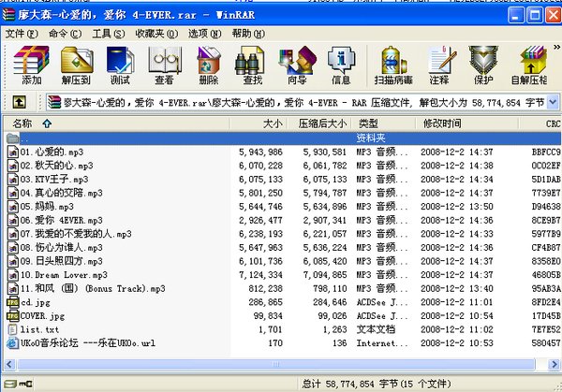Select the UKoO音乐论坛 url file

click(x=284, y=343)
